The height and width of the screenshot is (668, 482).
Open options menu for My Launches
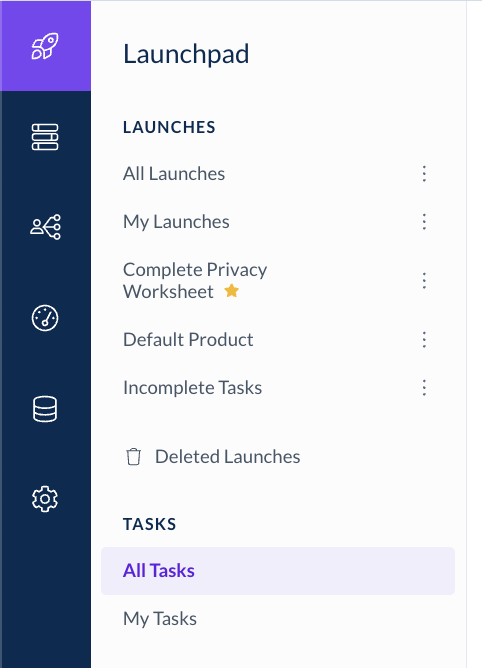(424, 222)
